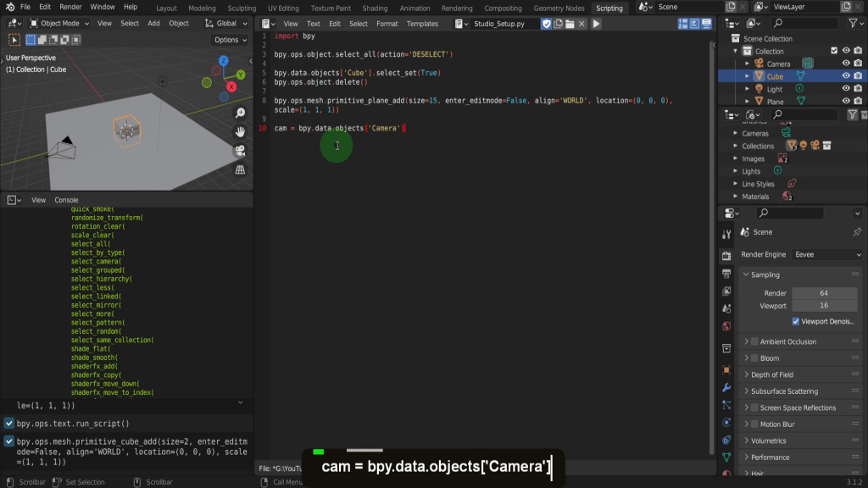This screenshot has height=488, width=868.
Task: Switch to the Shading workspace tab
Action: (375, 8)
